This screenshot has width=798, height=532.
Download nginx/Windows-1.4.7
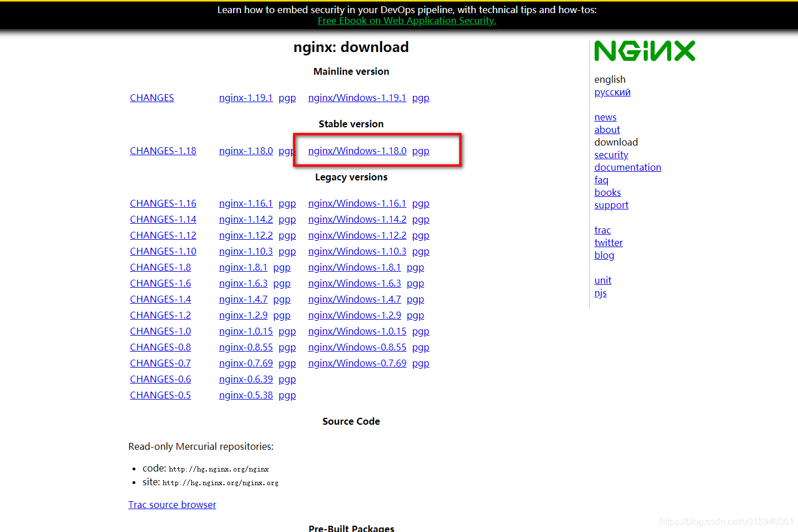pyautogui.click(x=354, y=299)
